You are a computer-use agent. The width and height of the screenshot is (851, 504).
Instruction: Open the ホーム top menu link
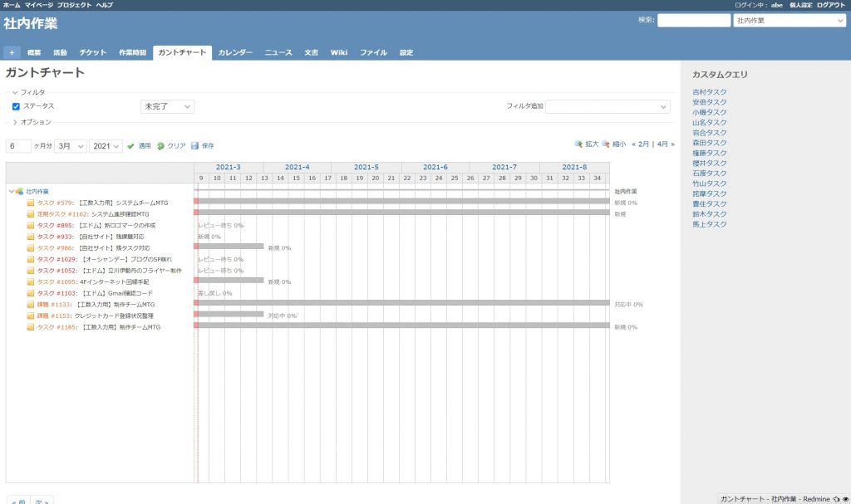coord(12,5)
